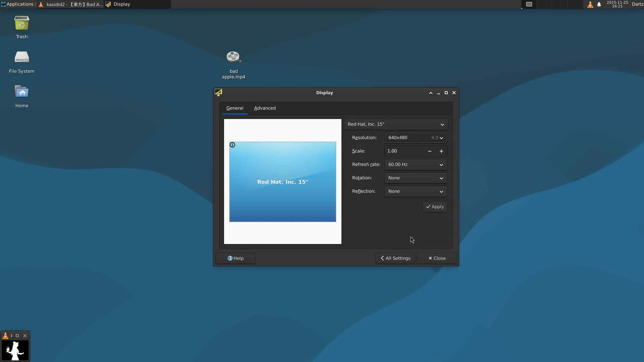Click the VLC cone icon on the mini window
This screenshot has height=362, width=644.
pos(5,336)
